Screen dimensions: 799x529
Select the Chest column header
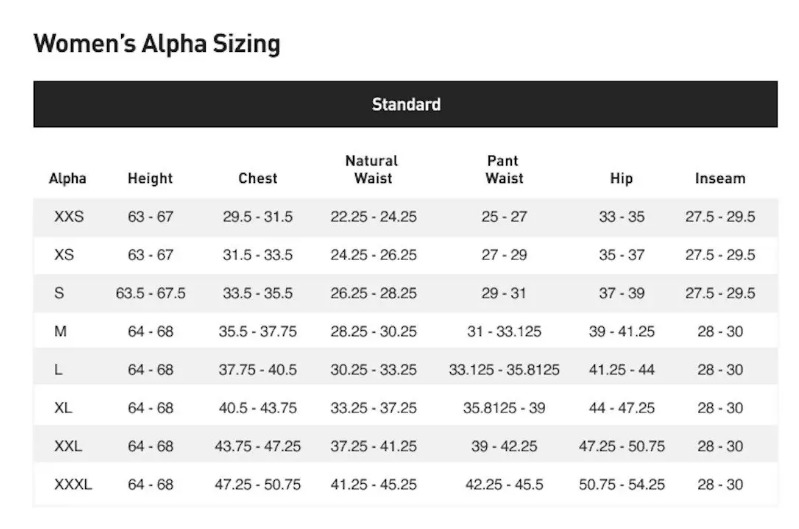coord(258,178)
